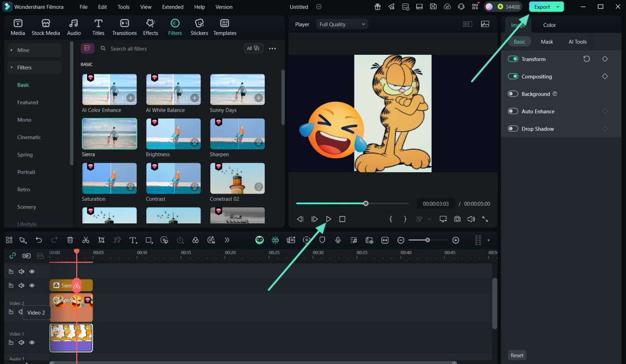Switch to the AI Tools tab
The image size is (626, 364).
pyautogui.click(x=577, y=42)
